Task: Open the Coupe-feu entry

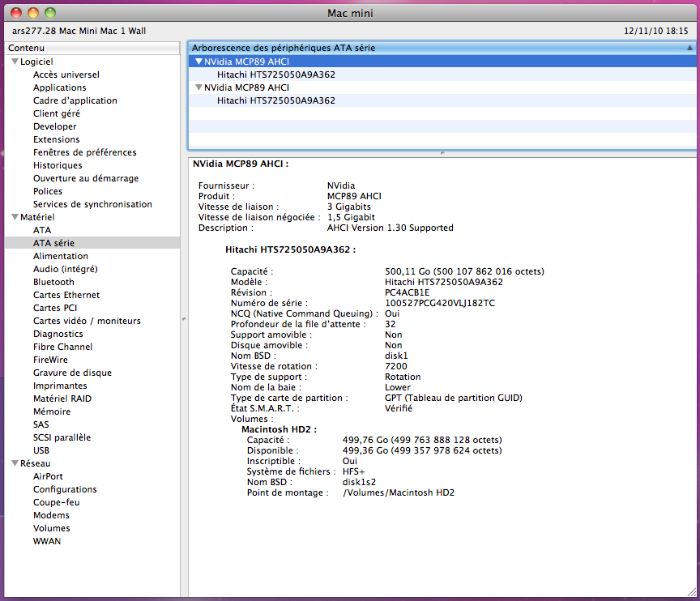Action: (56, 502)
